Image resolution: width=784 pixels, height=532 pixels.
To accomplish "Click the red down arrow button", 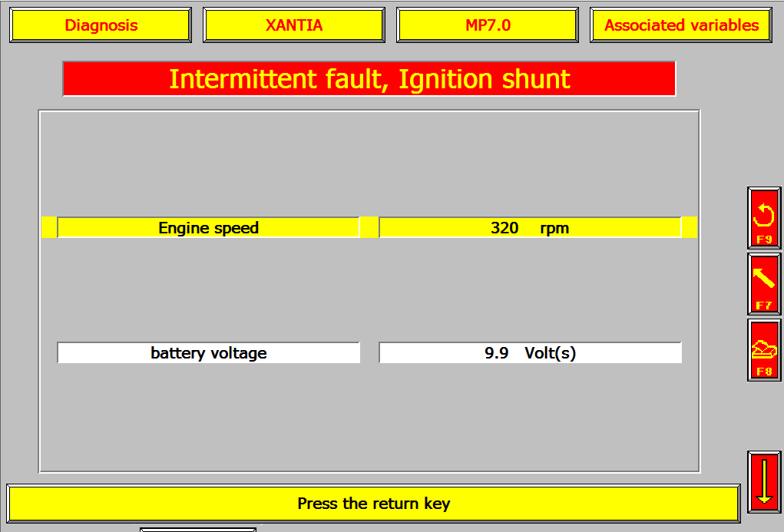I will [764, 482].
